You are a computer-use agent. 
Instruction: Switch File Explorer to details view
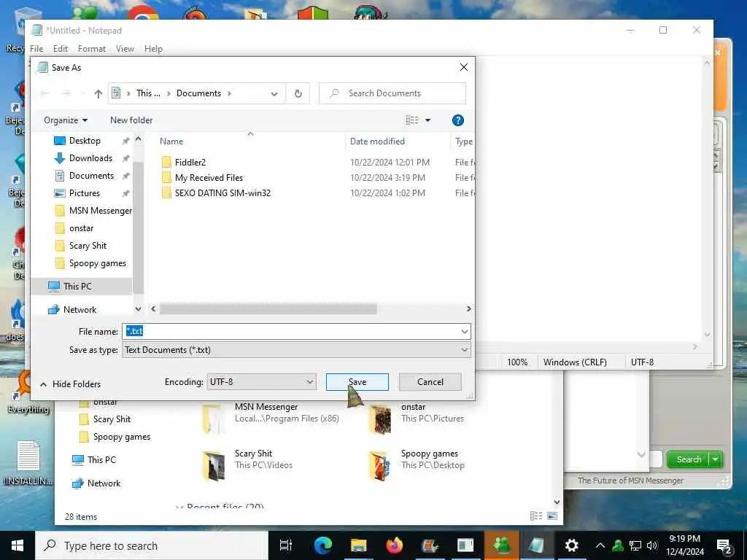click(536, 516)
